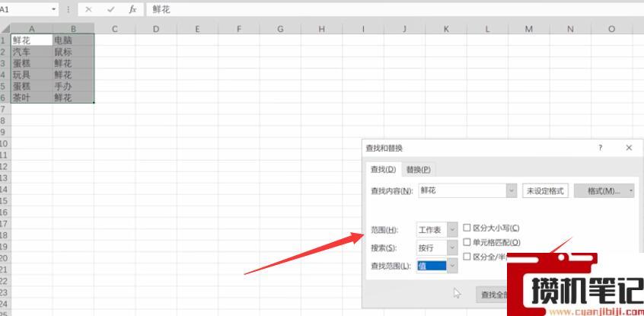
Task: Click cell A6 containing 茶叶
Action: 32,97
